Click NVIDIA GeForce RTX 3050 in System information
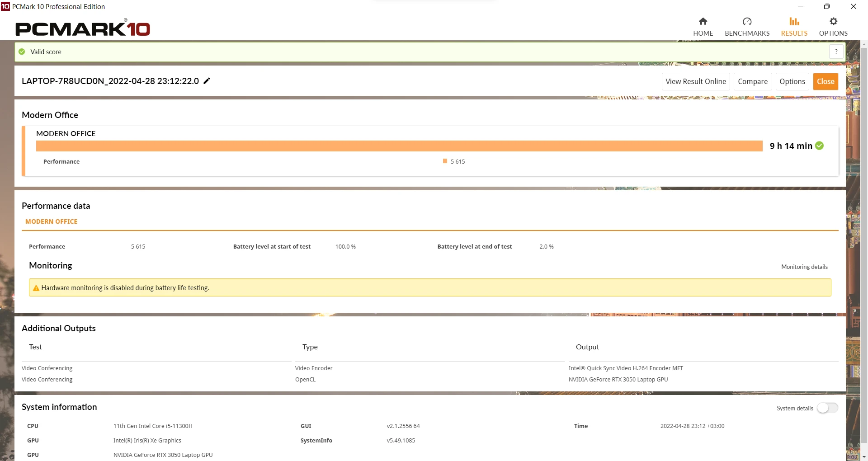The height and width of the screenshot is (461, 868). pos(163,455)
